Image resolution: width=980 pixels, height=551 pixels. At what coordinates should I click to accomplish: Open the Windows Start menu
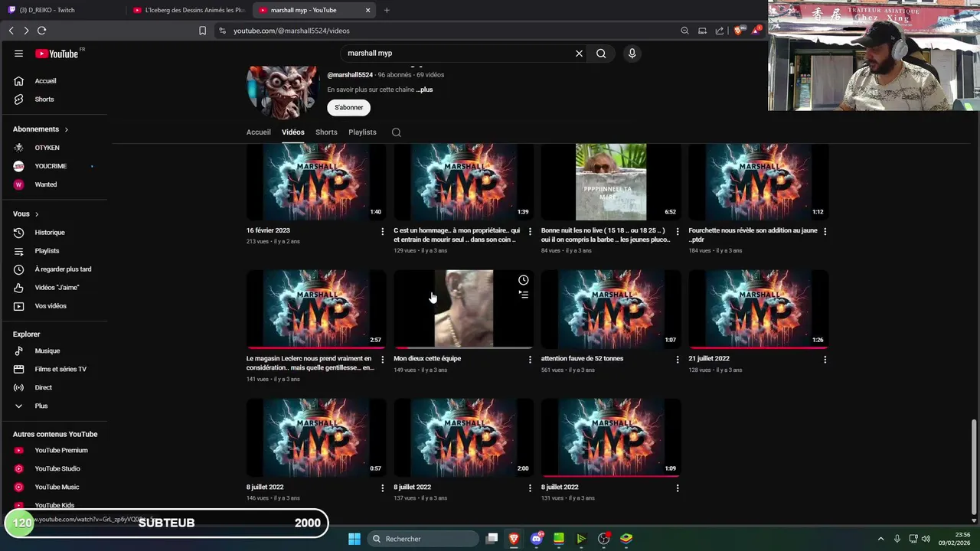coord(354,539)
